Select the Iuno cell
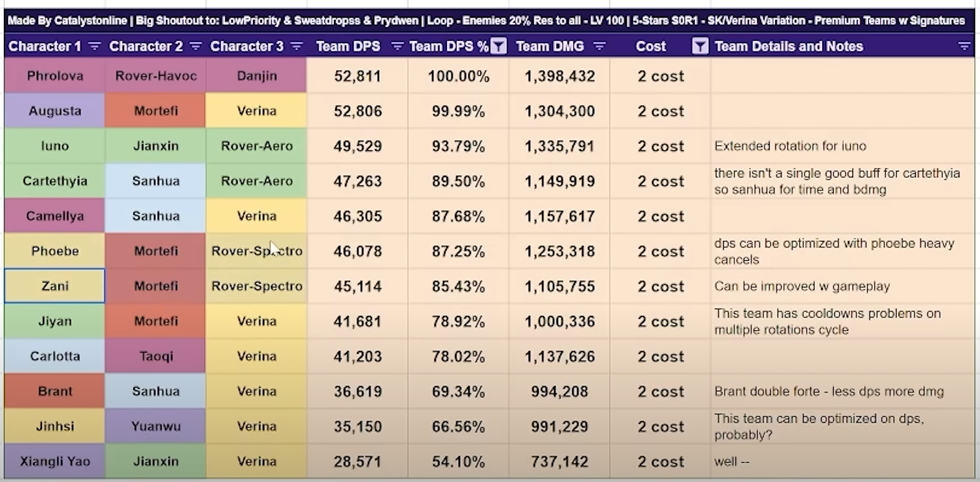Screen dimensions: 980x482 (x=54, y=146)
